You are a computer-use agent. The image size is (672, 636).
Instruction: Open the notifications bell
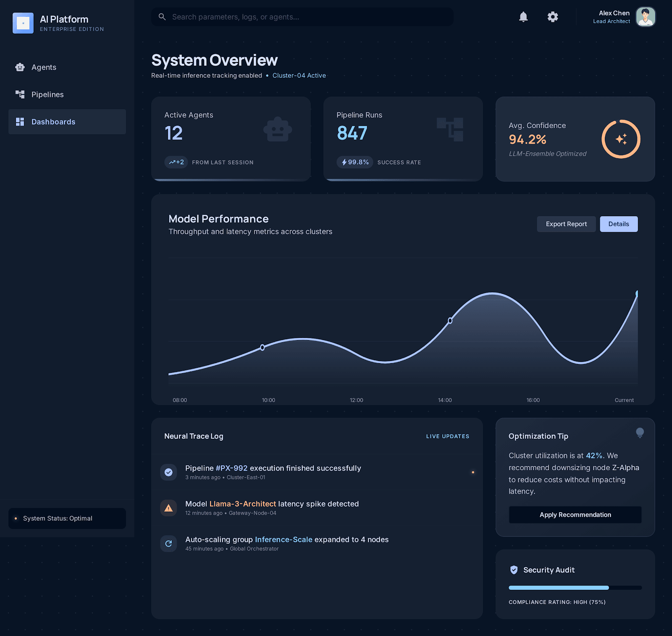click(x=523, y=17)
